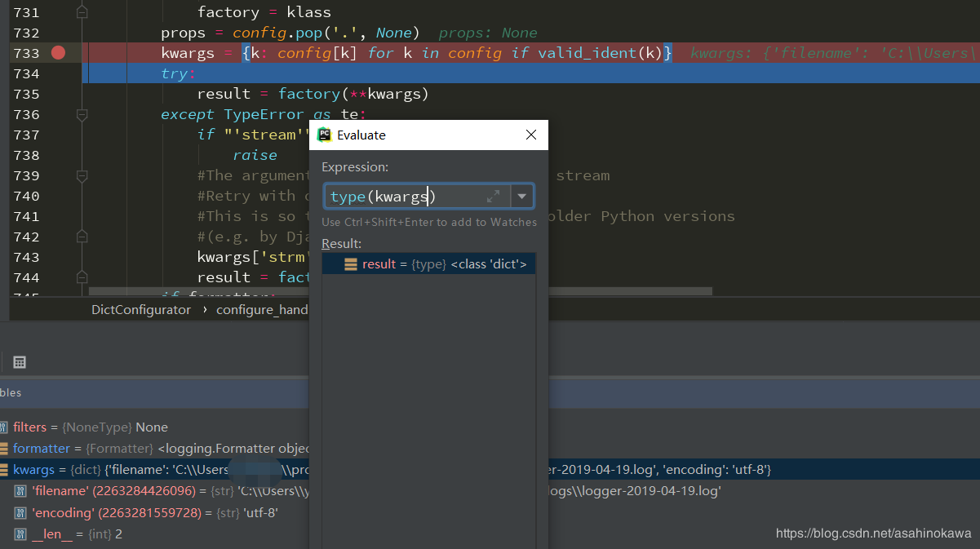Click the DictConfigurator breadcrumb
This screenshot has height=549, width=980.
141,310
